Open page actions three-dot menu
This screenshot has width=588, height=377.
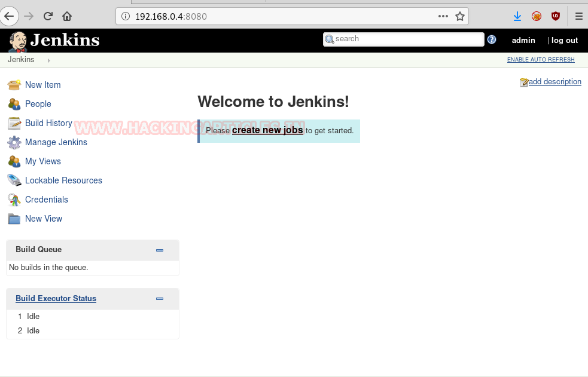tap(443, 16)
